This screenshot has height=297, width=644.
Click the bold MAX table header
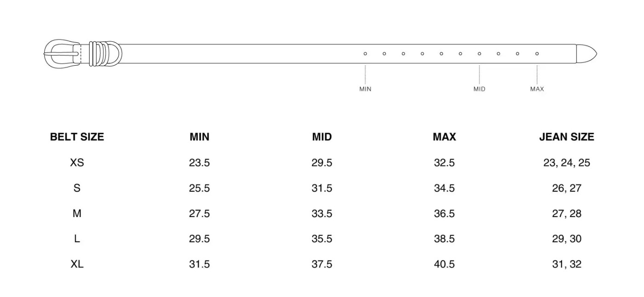444,137
